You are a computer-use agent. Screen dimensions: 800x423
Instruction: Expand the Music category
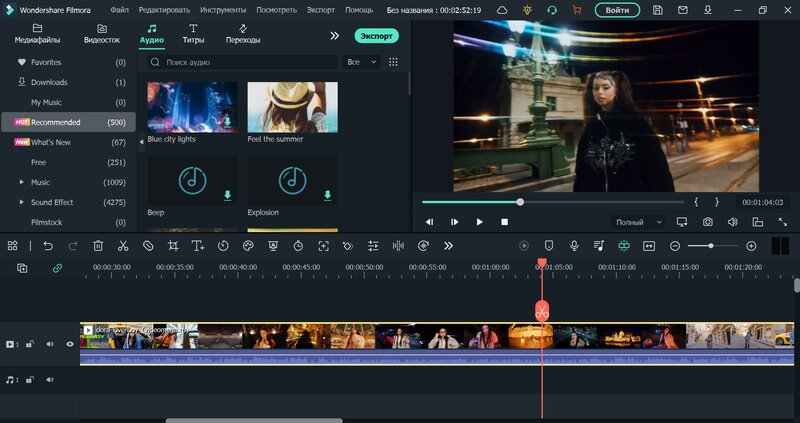21,182
